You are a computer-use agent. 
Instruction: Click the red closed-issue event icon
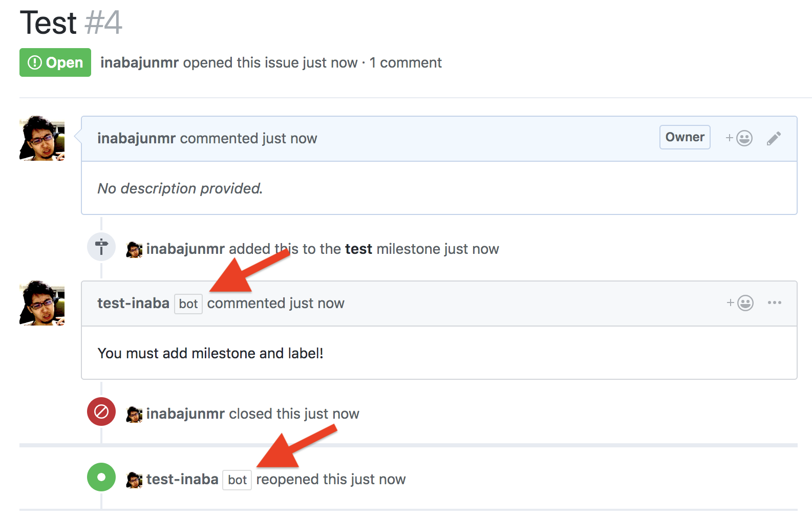pos(101,412)
